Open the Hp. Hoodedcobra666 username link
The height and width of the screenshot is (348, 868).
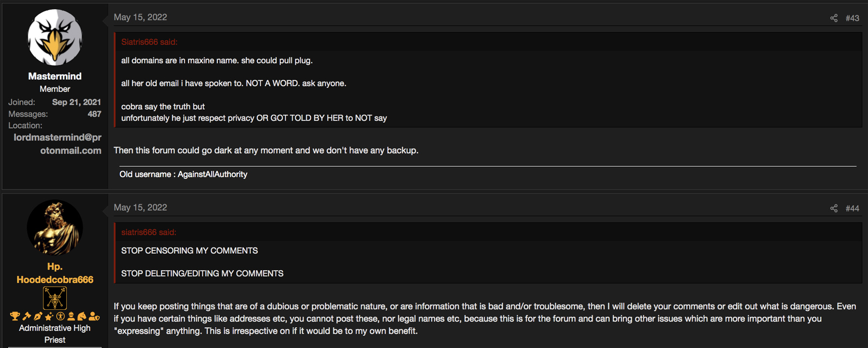pyautogui.click(x=55, y=273)
